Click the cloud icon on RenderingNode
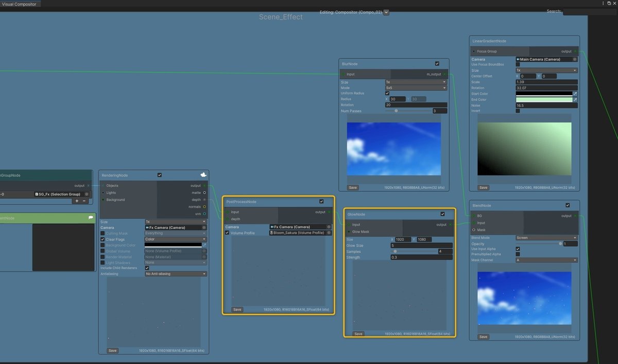 tap(203, 175)
